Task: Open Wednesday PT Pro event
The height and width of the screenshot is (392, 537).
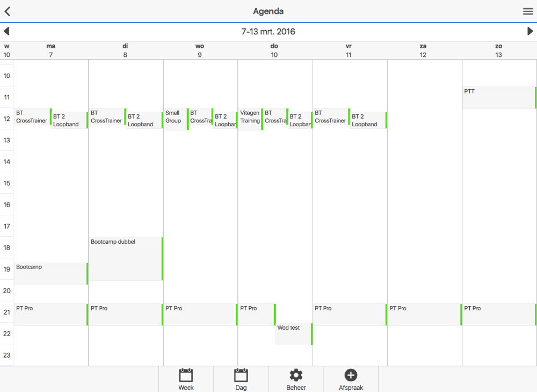Action: coord(201,314)
